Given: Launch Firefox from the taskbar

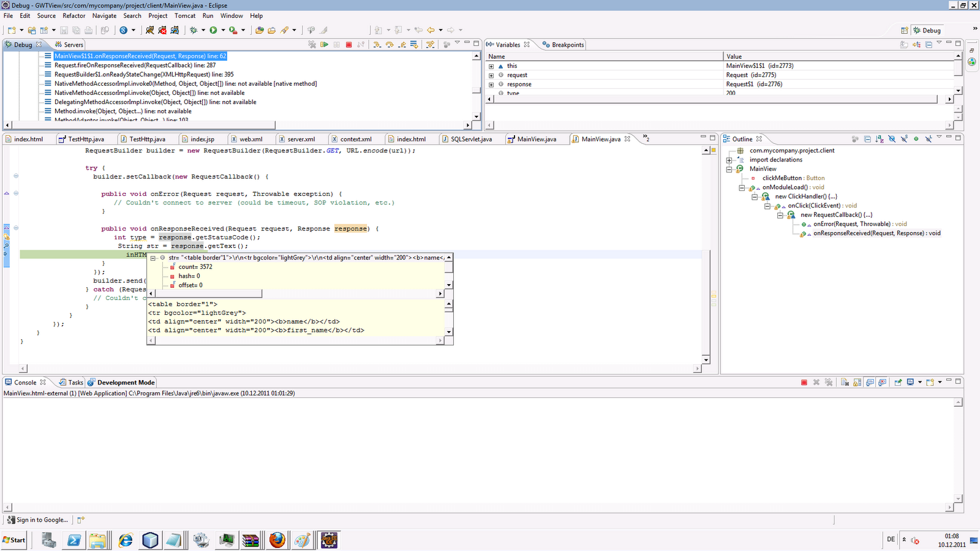Looking at the screenshot, I should (277, 540).
